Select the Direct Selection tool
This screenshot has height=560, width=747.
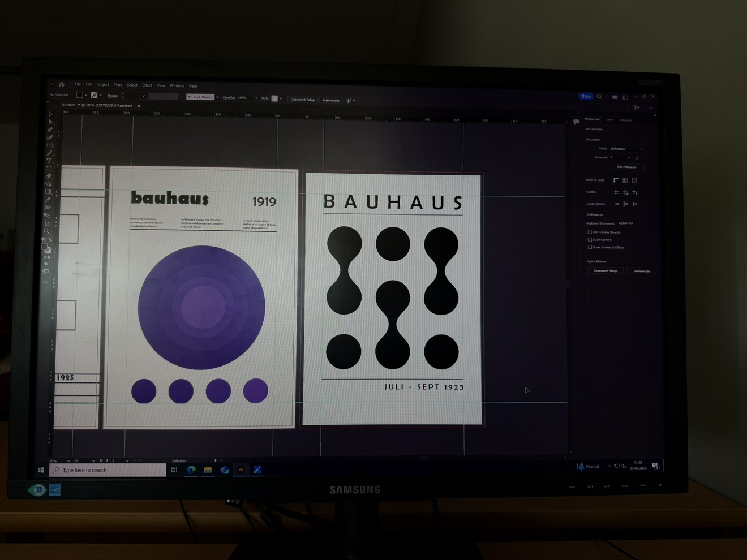[x=51, y=122]
